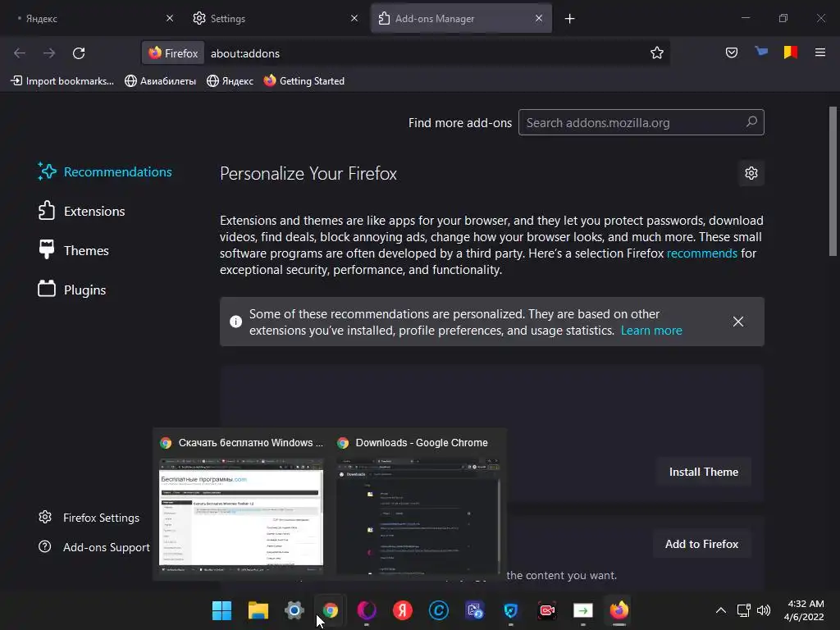Click the blue extension icon in toolbar

pyautogui.click(x=760, y=52)
